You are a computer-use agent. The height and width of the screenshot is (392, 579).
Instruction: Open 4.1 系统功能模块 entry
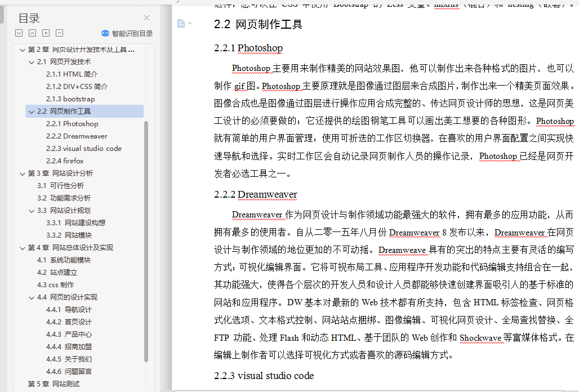(64, 260)
